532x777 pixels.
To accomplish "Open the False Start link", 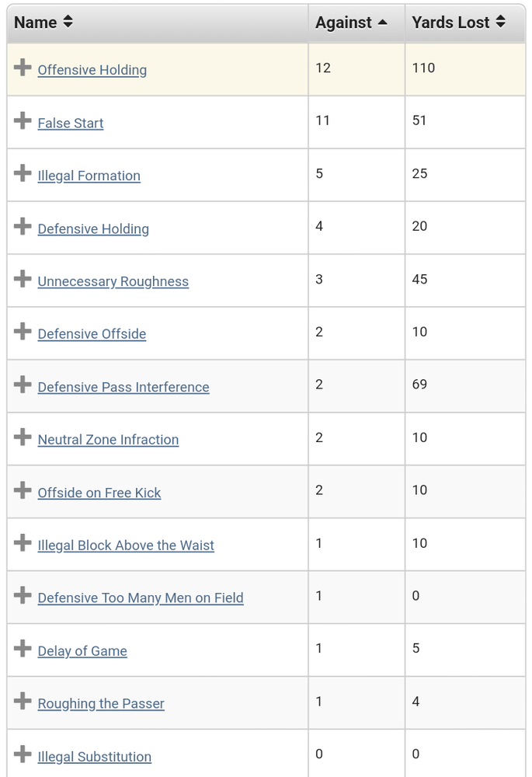I will click(71, 123).
